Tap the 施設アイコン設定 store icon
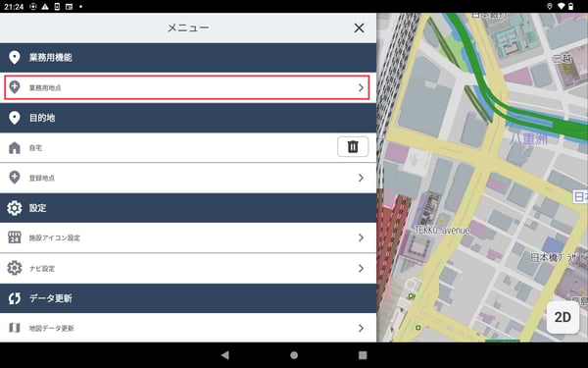The height and width of the screenshot is (368, 588). pos(15,237)
